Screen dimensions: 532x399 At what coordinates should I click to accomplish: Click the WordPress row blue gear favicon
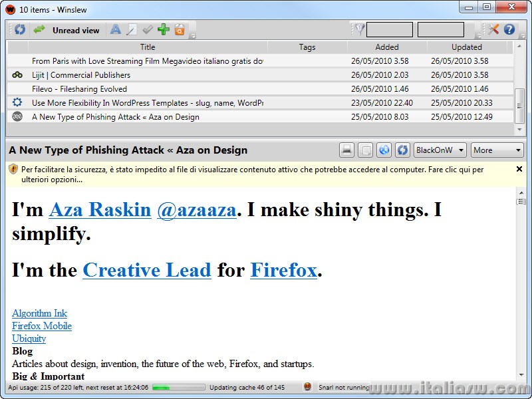17,102
